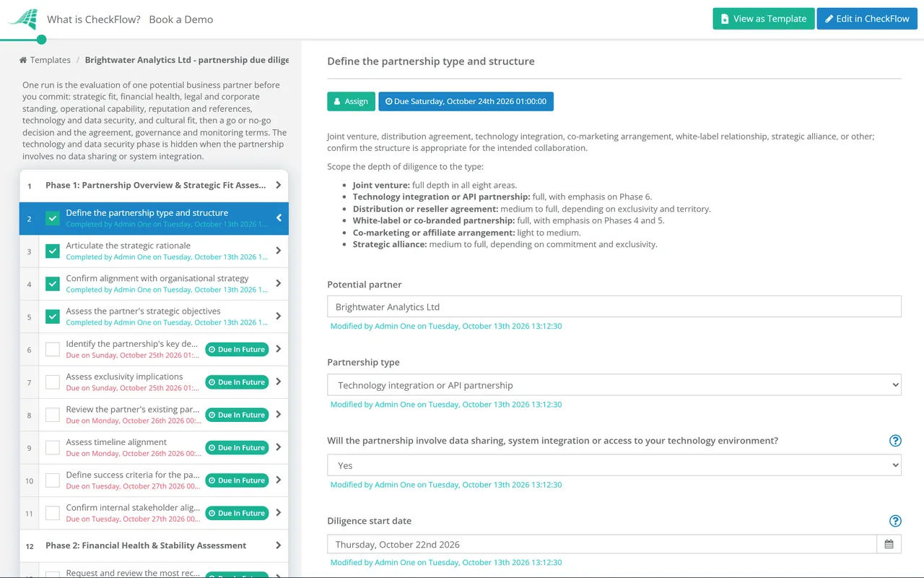Click the progress bar marker dot
The image size is (924, 578).
click(x=41, y=40)
